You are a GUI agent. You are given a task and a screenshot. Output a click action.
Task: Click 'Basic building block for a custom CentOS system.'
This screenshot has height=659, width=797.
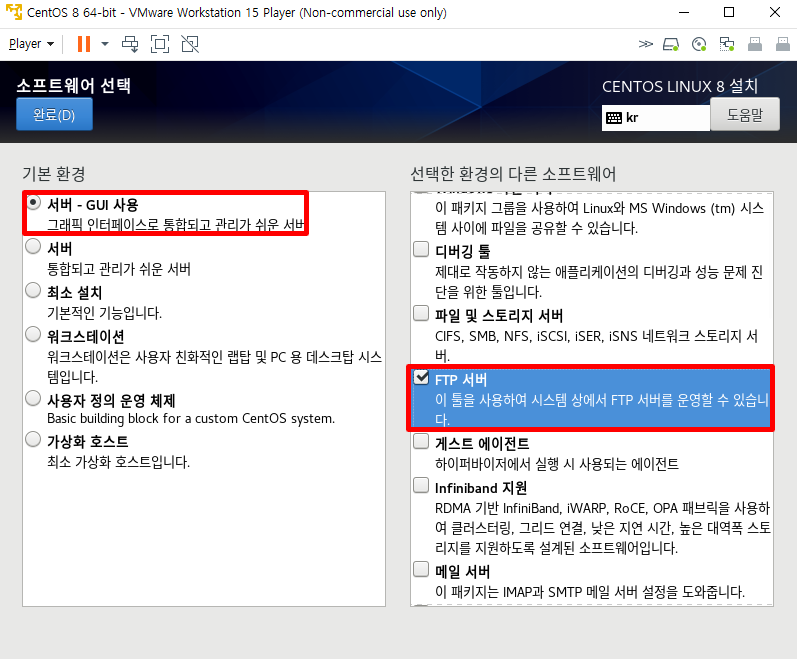191,419
